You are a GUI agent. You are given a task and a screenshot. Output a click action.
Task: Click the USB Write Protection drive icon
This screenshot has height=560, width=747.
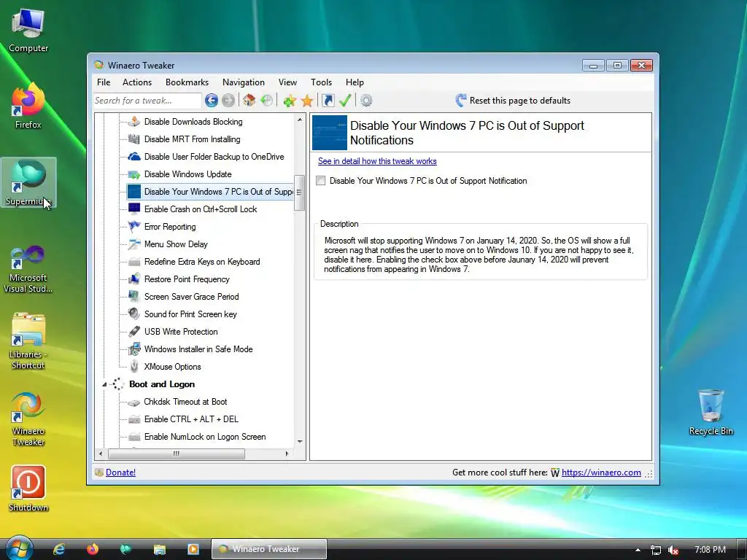pos(134,332)
